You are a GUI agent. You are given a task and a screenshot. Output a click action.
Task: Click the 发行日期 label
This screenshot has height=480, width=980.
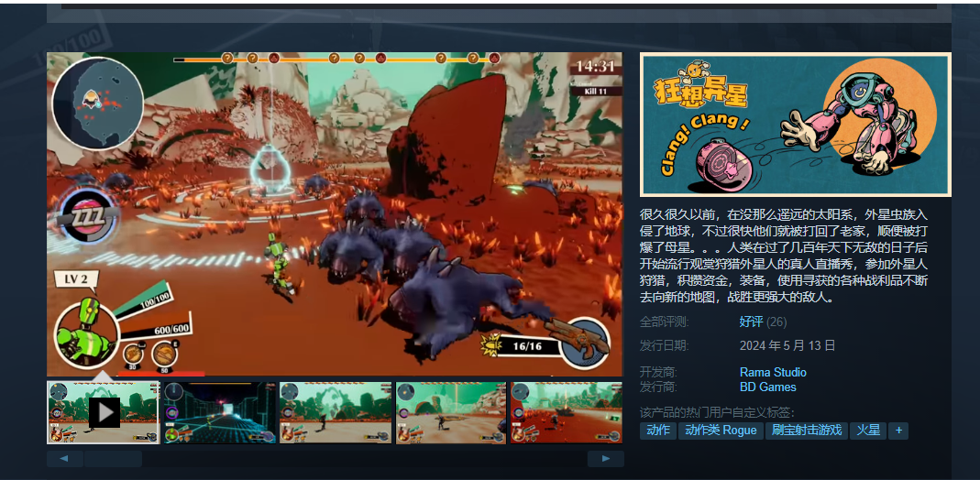(x=664, y=345)
